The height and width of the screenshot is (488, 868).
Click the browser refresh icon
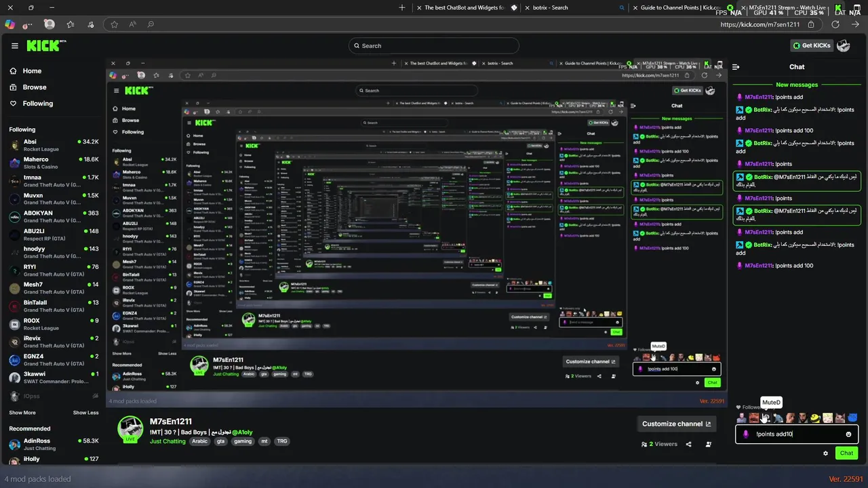[x=835, y=24]
